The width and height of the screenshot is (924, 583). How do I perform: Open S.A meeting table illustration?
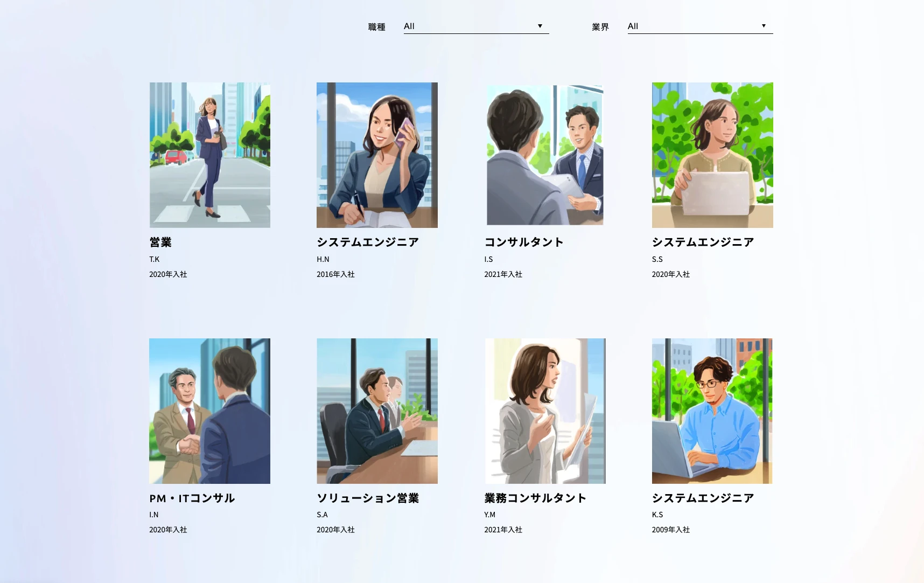pyautogui.click(x=377, y=411)
